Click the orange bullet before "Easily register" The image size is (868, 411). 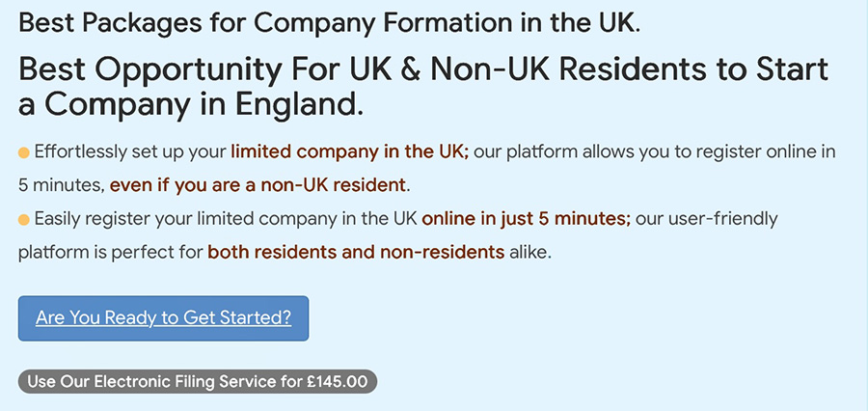pos(24,221)
